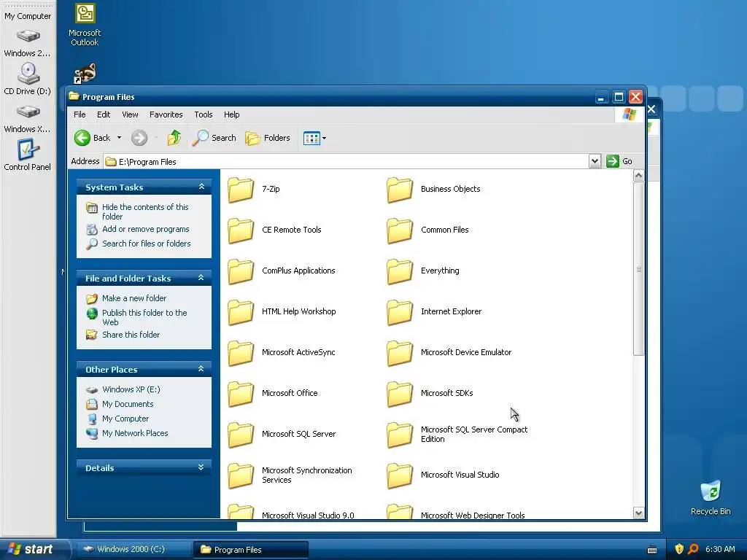Collapse the Other Places panel
The width and height of the screenshot is (747, 560).
[201, 368]
